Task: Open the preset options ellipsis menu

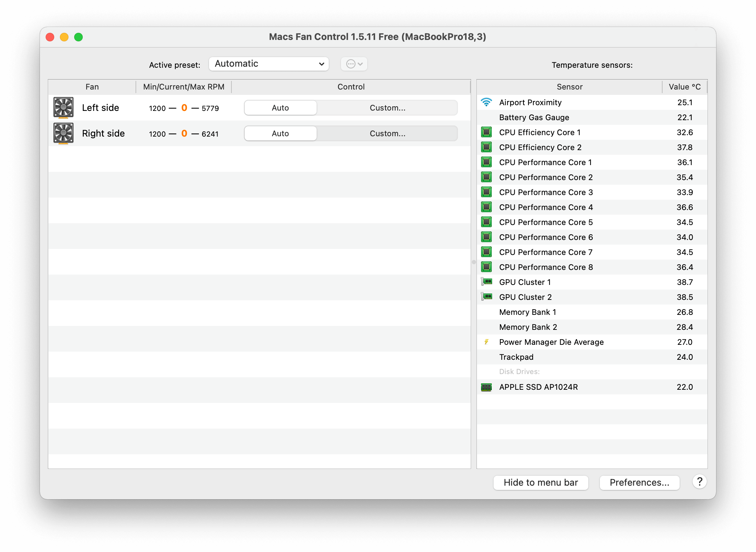Action: [x=354, y=64]
